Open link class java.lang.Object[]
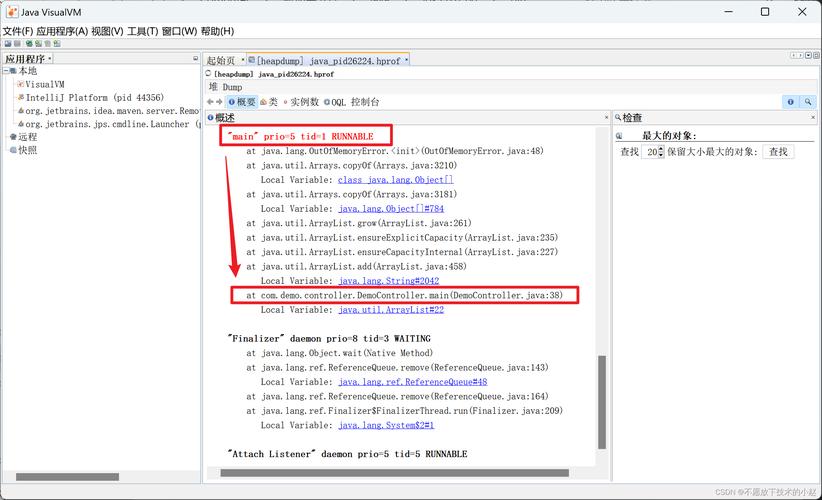 (396, 180)
